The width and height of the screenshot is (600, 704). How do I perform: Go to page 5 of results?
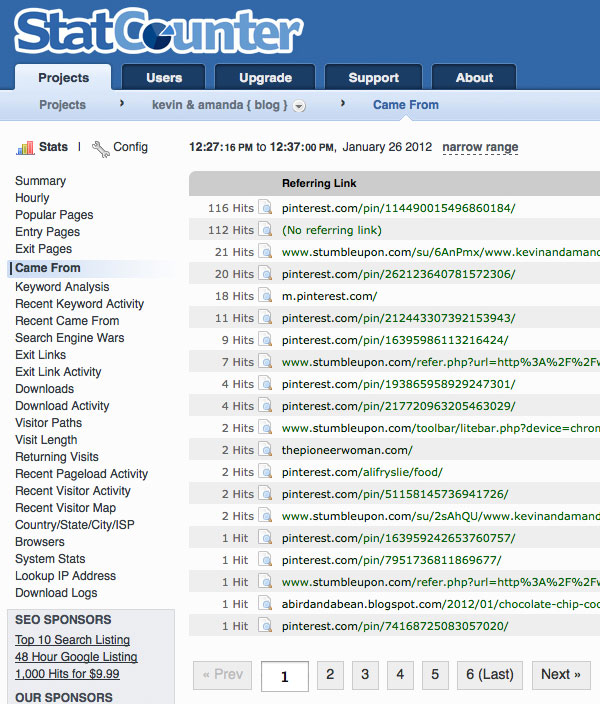[435, 674]
